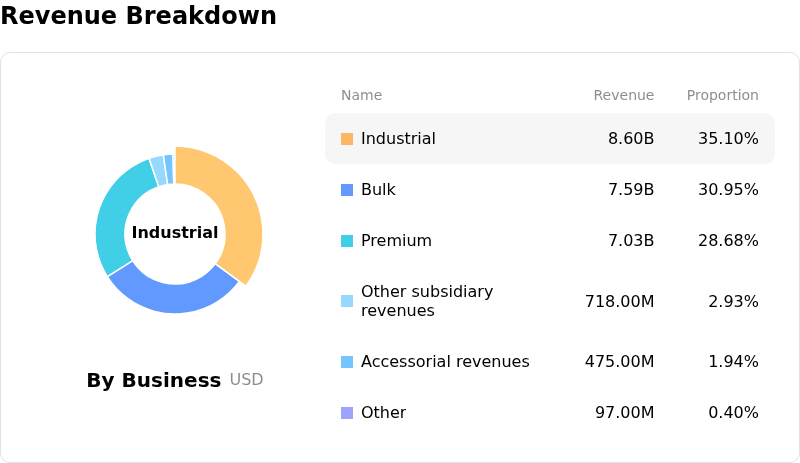Click the Name column header

pos(361,96)
